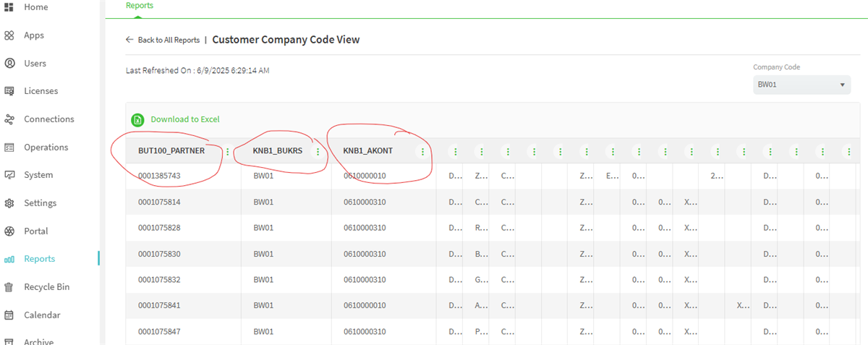The height and width of the screenshot is (345, 868).
Task: Click the Apps grid icon
Action: point(9,35)
